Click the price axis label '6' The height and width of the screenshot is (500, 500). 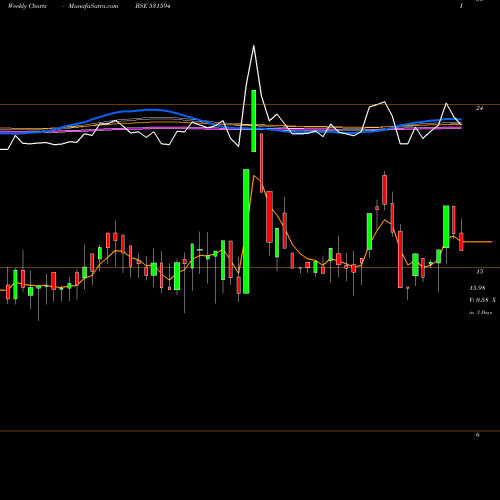(x=478, y=435)
